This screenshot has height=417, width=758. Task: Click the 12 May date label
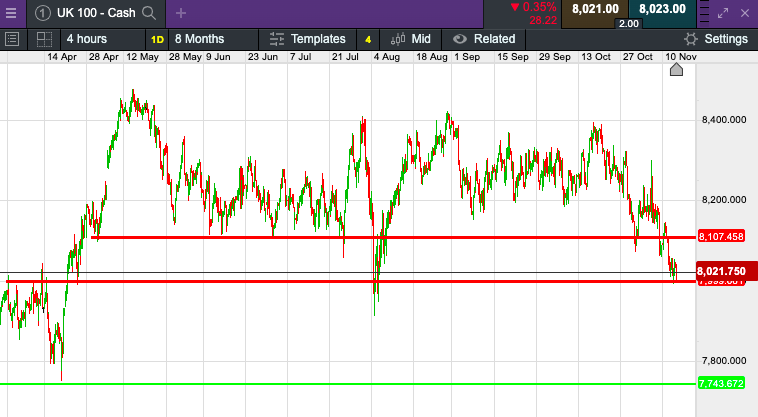point(143,57)
